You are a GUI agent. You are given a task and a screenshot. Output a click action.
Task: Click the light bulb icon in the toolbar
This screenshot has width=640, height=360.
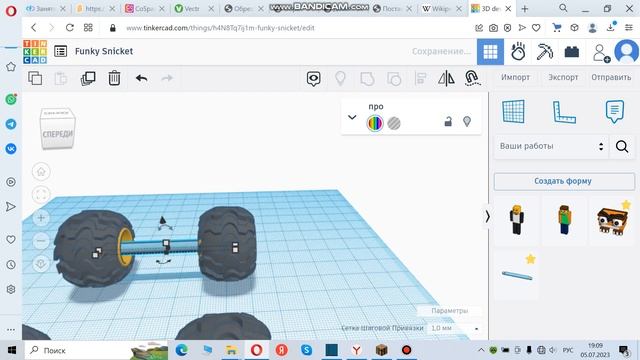click(x=340, y=78)
